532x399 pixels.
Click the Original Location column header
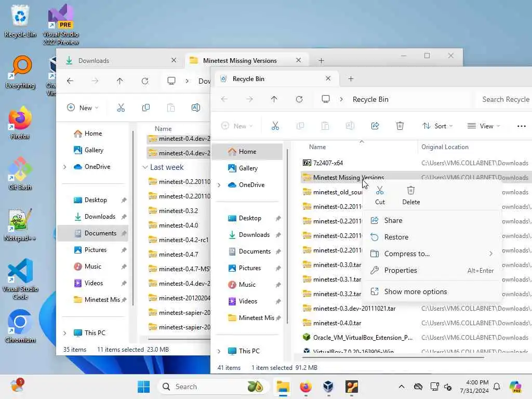tap(445, 147)
